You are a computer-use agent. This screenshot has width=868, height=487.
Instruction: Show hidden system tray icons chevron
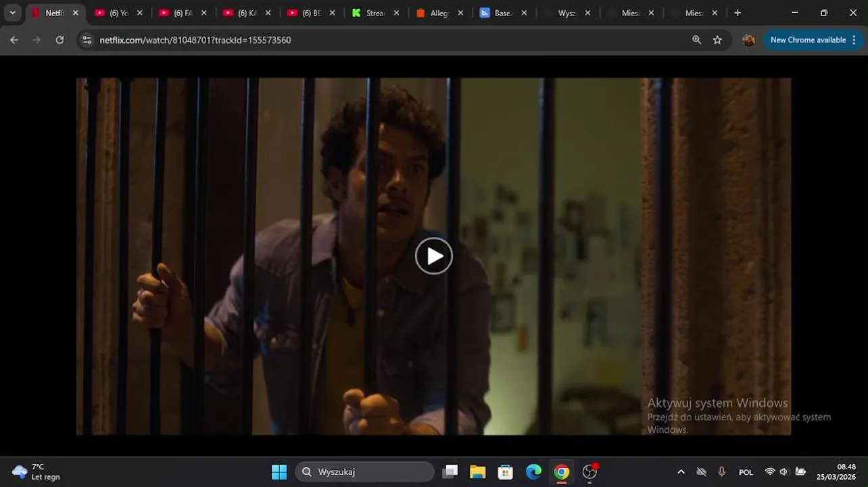point(681,472)
